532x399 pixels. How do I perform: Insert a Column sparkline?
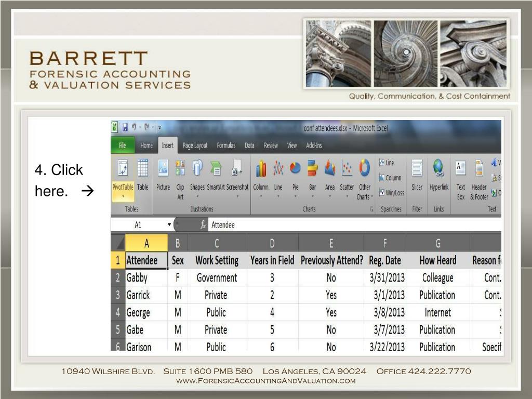pos(390,178)
